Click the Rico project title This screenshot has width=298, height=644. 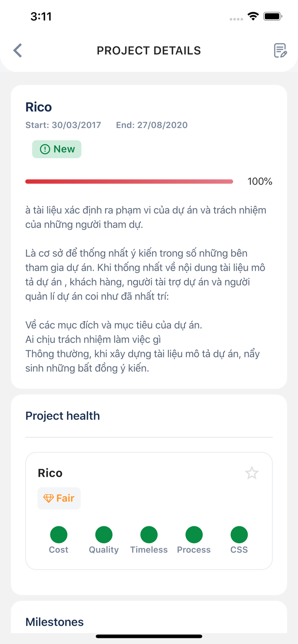tap(39, 107)
